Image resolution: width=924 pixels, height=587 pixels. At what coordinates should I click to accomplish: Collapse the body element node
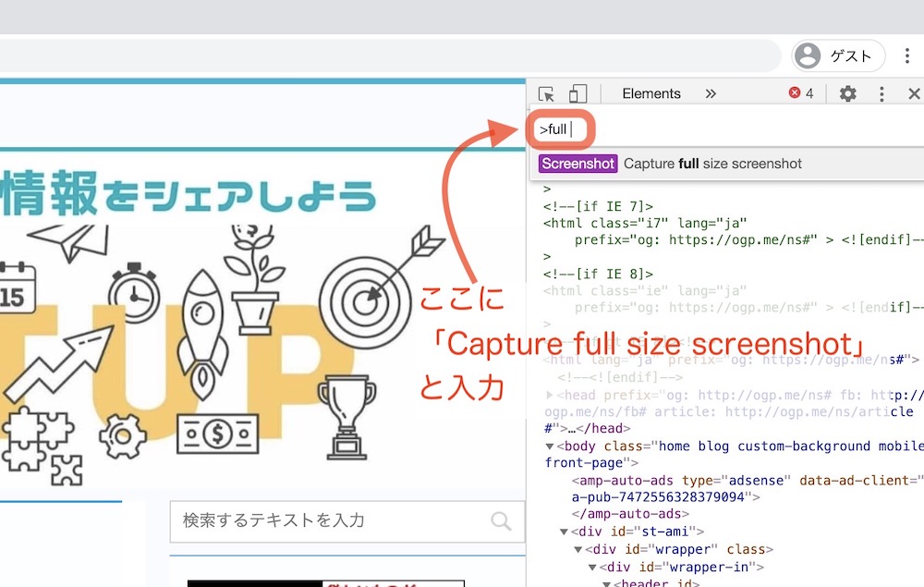[x=550, y=446]
